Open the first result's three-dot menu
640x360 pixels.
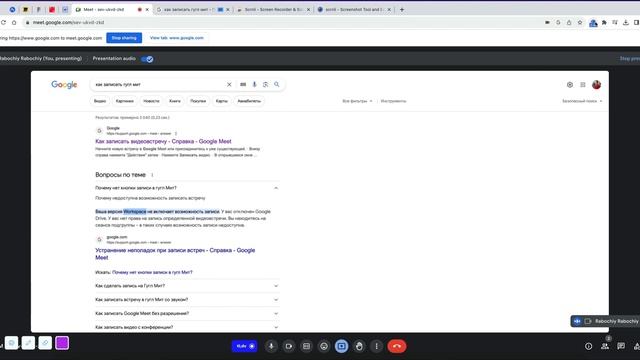(x=176, y=133)
